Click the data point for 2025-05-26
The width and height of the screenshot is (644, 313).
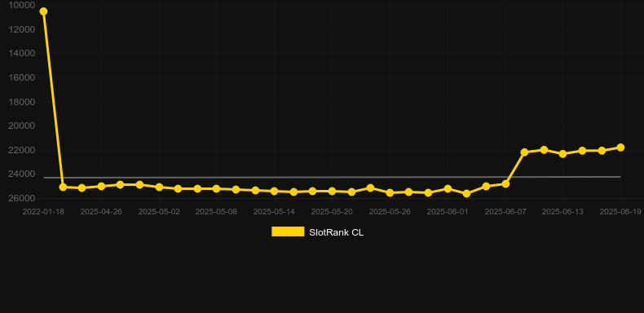[390, 192]
